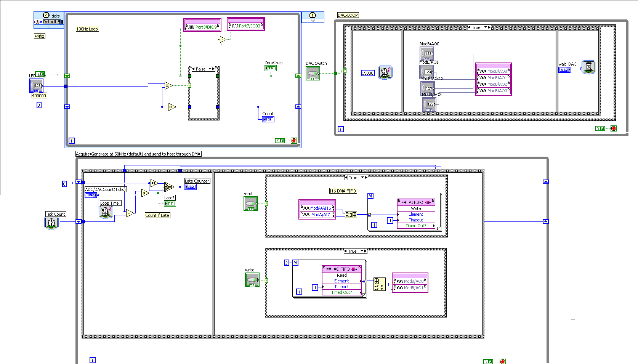Click the LED_time numeric control terminal
The width and height of the screenshot is (638, 364).
click(36, 86)
